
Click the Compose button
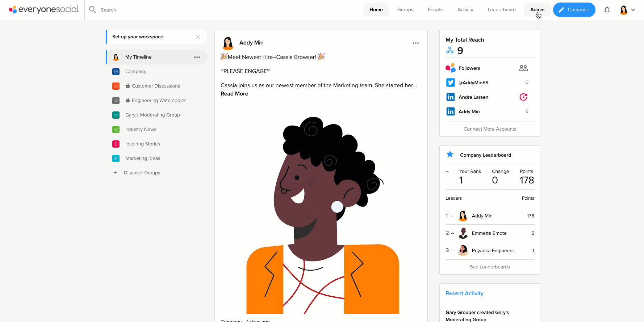click(574, 10)
